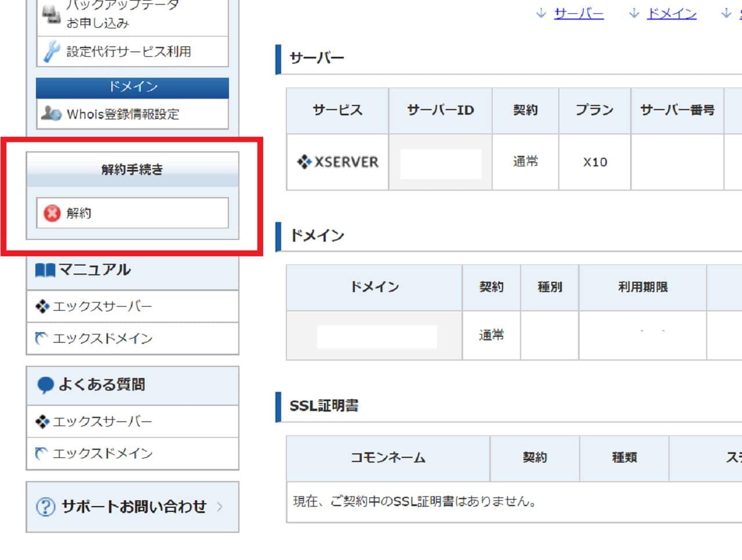Click the support question mark icon
This screenshot has height=560, width=742.
[x=45, y=507]
